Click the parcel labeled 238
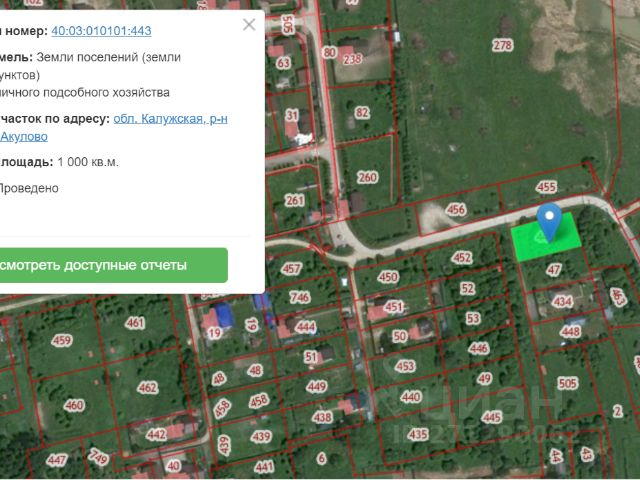Viewport: 640px width, 480px height. [352, 59]
